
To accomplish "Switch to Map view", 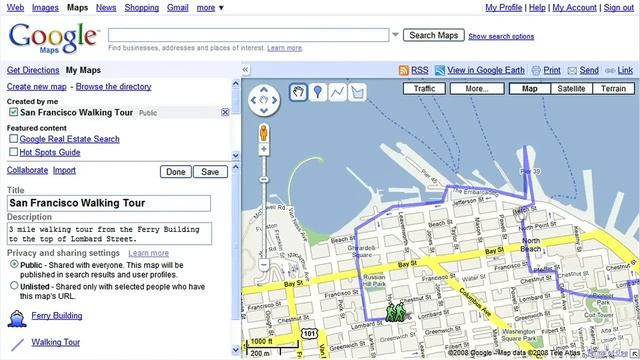I will pos(530,89).
